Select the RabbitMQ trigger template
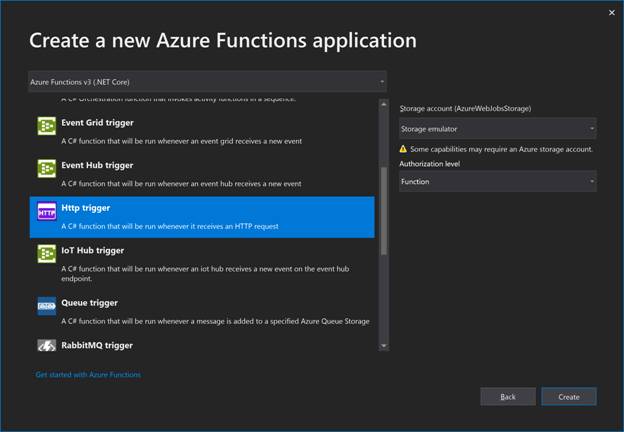 [202, 345]
